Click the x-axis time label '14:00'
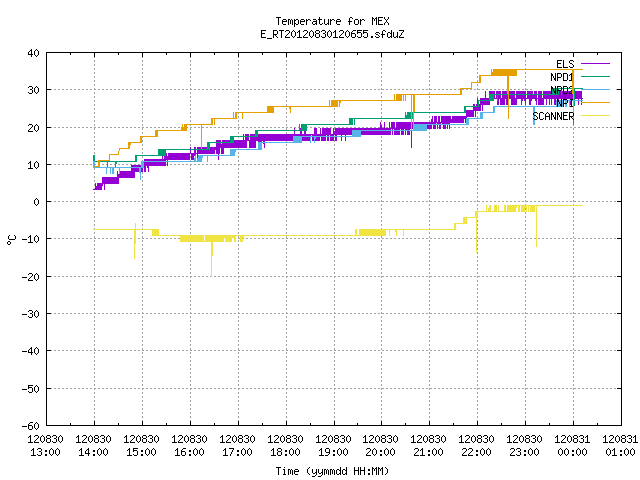The image size is (640, 480). click(93, 452)
